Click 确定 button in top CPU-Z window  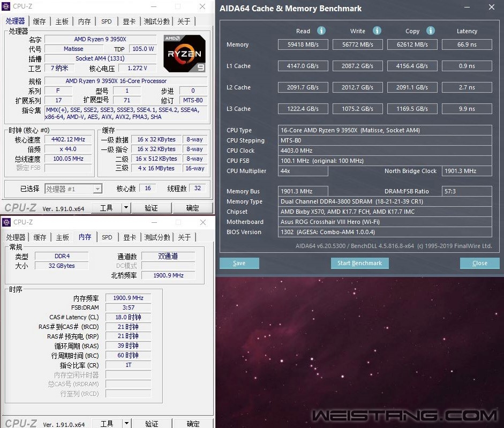[192, 208]
